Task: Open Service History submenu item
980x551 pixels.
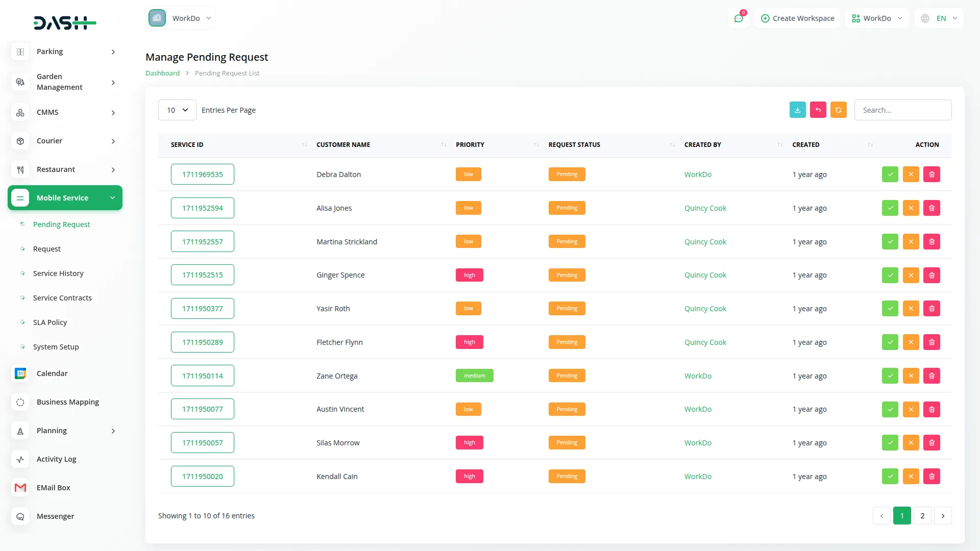Action: point(58,273)
